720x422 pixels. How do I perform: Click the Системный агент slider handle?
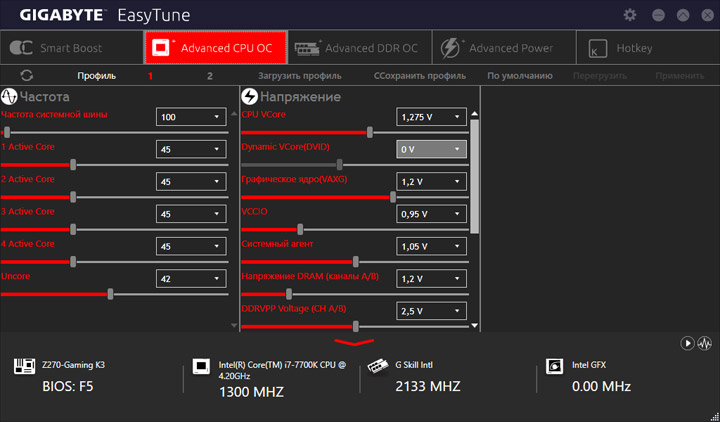pos(355,262)
